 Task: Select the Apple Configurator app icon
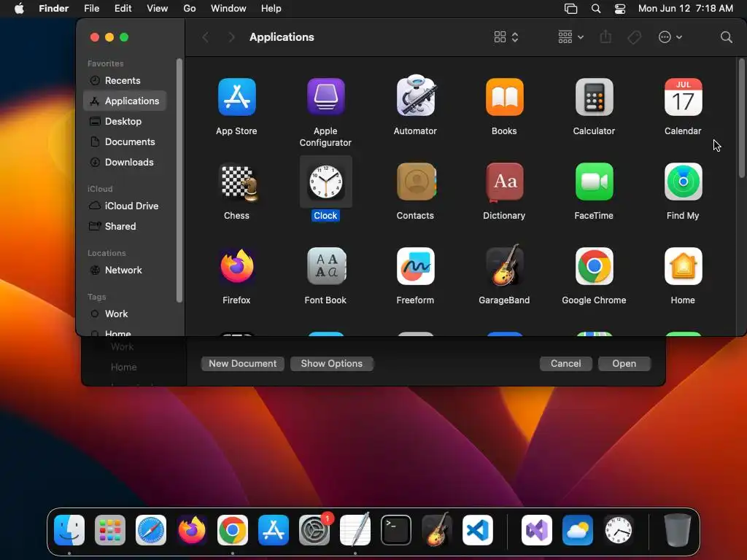tap(326, 97)
